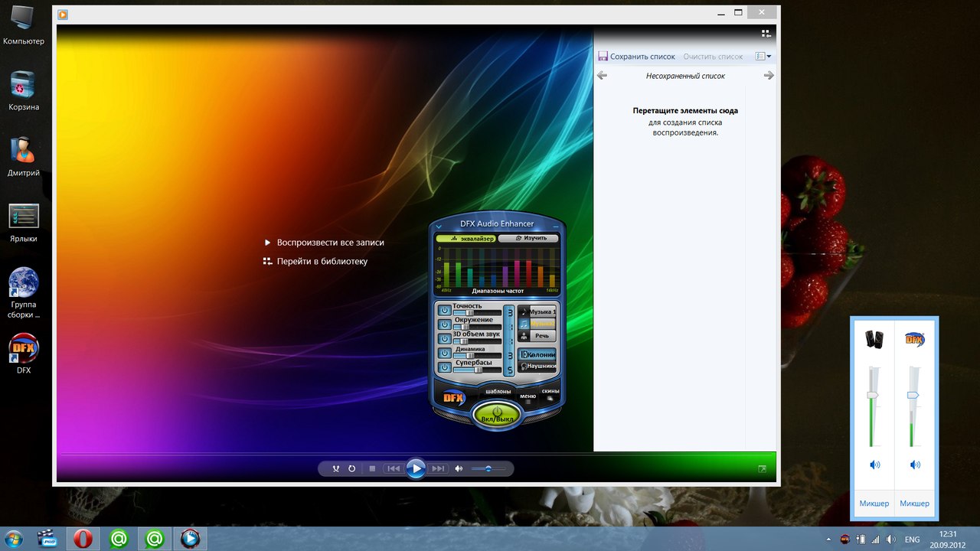This screenshot has height=551, width=980.
Task: Click the right Микшер link
Action: (915, 504)
